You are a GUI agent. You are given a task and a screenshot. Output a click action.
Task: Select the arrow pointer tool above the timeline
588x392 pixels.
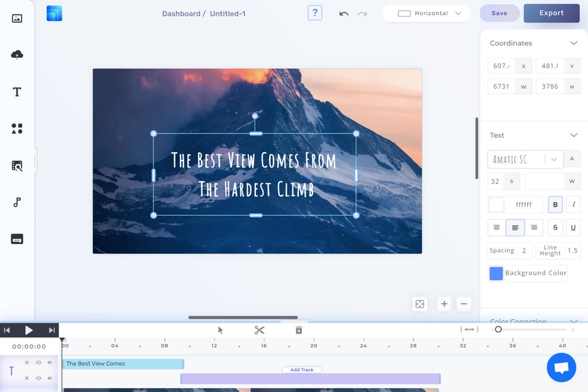[x=219, y=329]
